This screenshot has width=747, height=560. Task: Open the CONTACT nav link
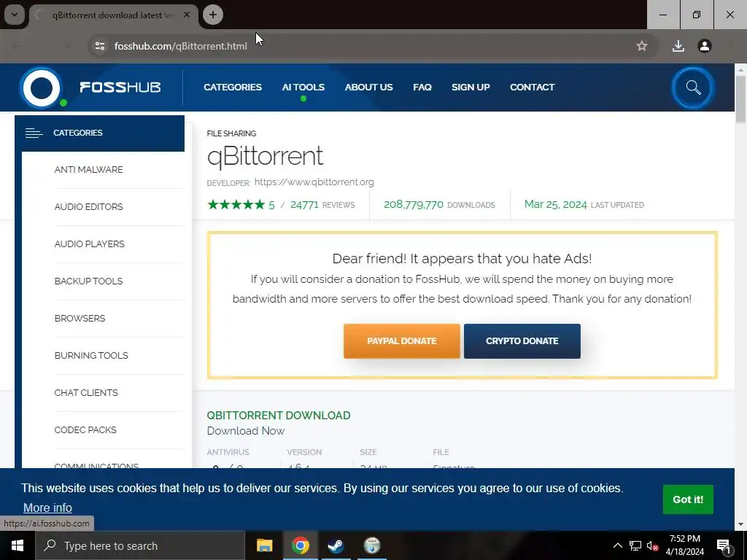point(532,87)
